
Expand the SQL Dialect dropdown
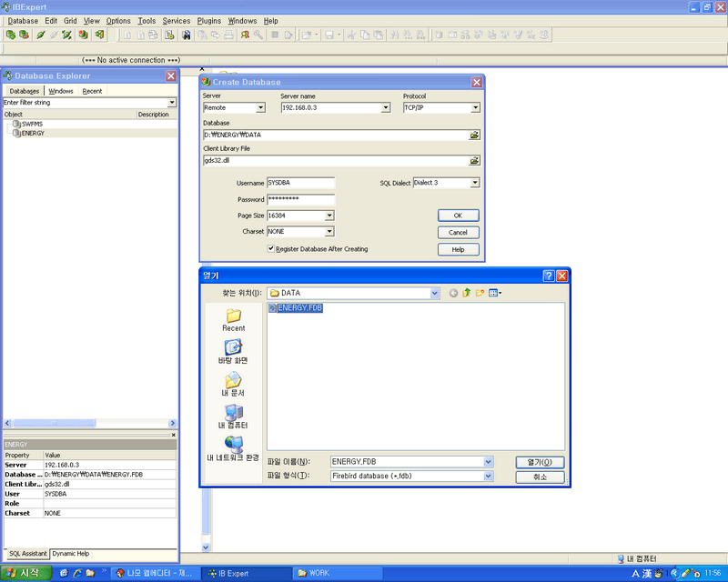pyautogui.click(x=474, y=183)
